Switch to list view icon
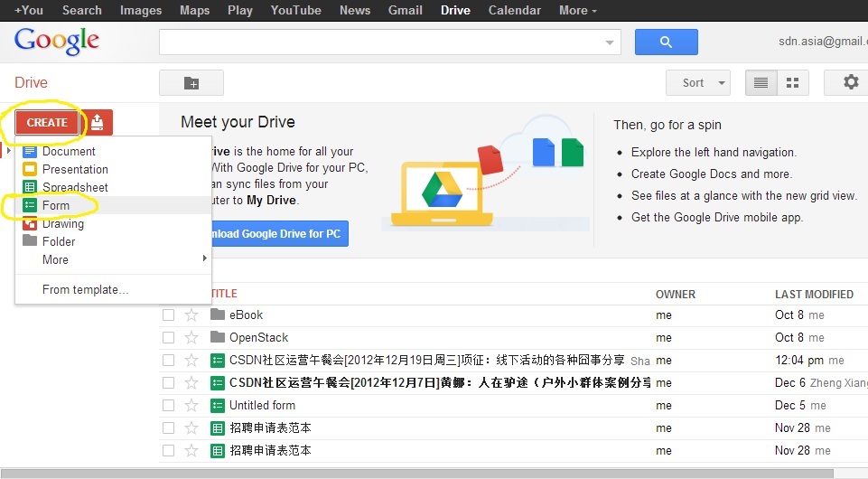Screen dimensions: 868x479 click(x=761, y=83)
